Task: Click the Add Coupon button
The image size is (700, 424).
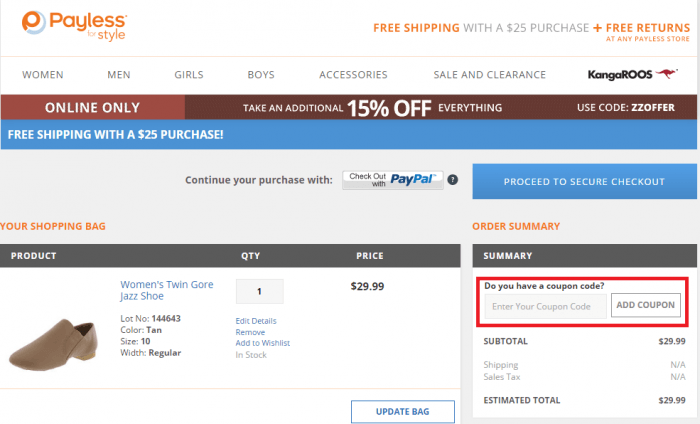Action: point(646,305)
